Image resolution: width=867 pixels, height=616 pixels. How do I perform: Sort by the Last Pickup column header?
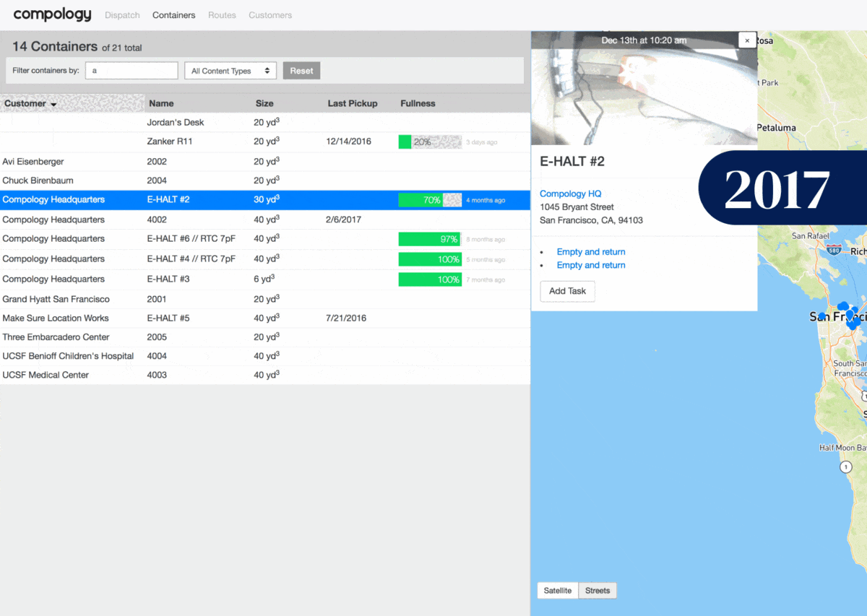(x=353, y=103)
